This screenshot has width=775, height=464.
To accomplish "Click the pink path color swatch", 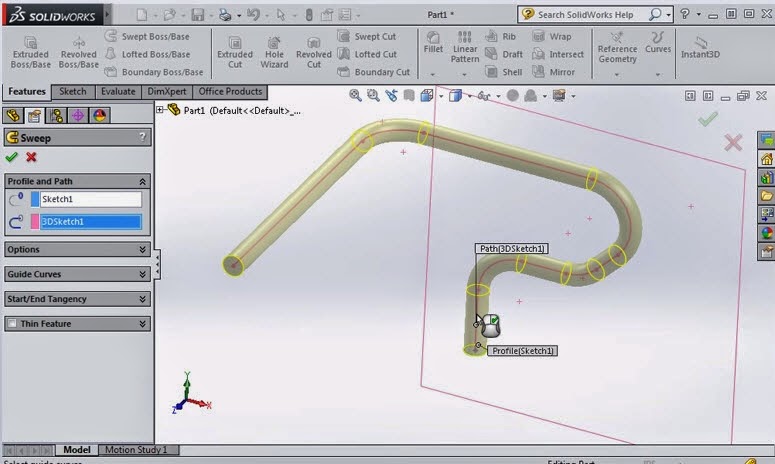I will (35, 222).
